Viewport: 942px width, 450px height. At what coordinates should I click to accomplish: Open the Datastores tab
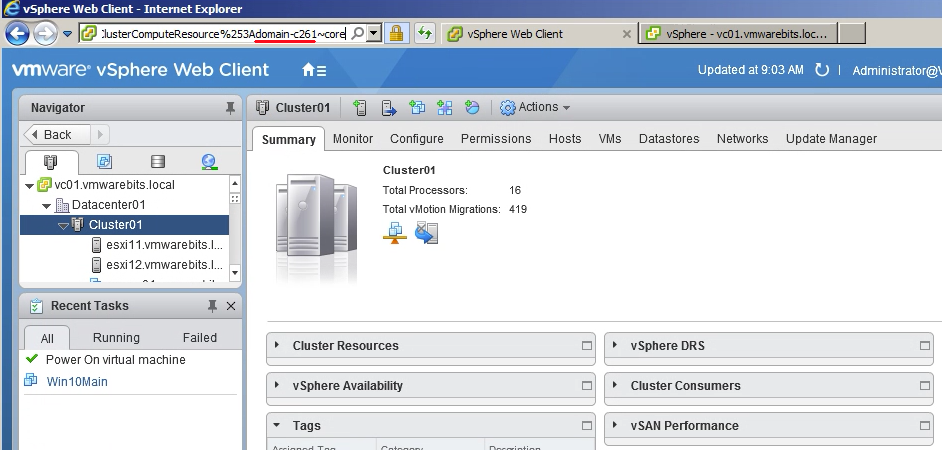coord(669,139)
